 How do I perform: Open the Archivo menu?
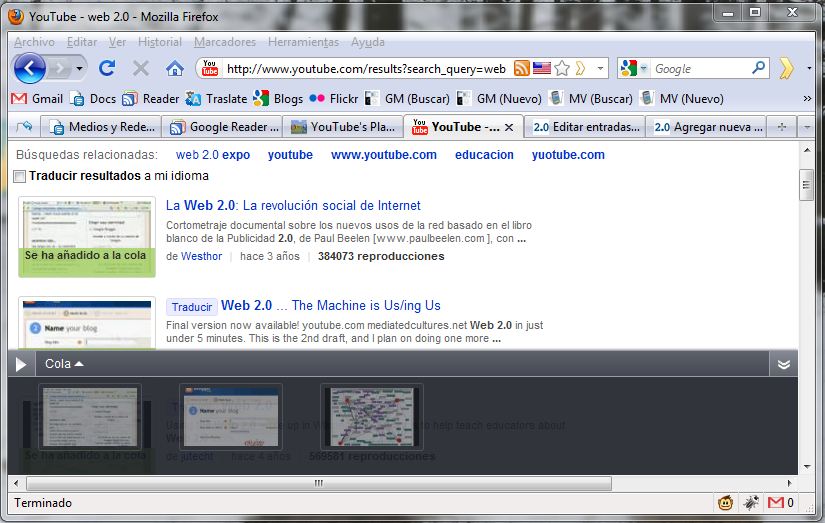tap(34, 42)
